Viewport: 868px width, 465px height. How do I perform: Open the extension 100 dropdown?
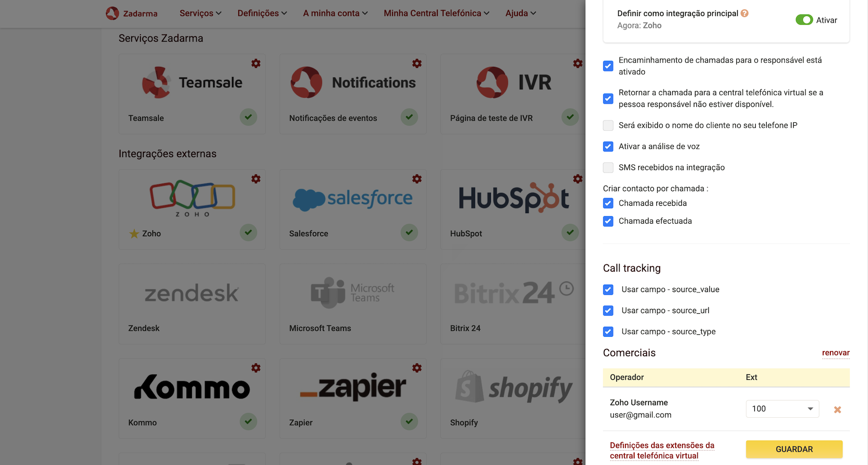click(x=782, y=409)
